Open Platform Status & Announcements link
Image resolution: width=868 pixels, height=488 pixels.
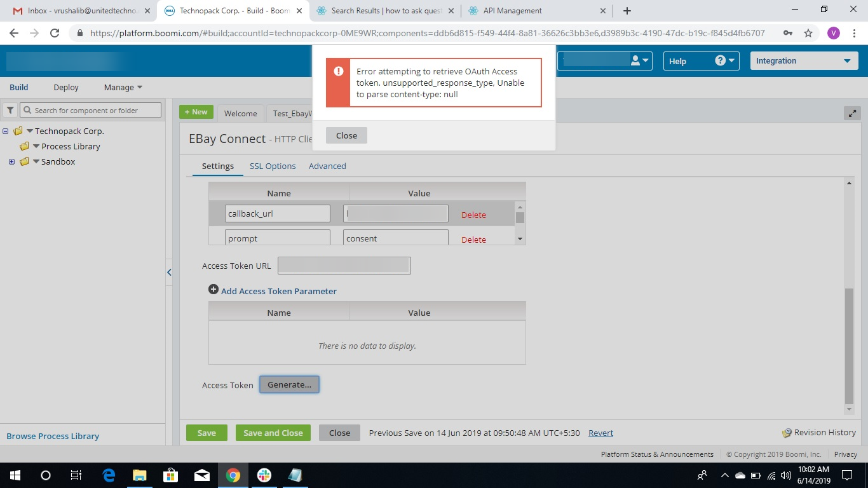tap(657, 454)
